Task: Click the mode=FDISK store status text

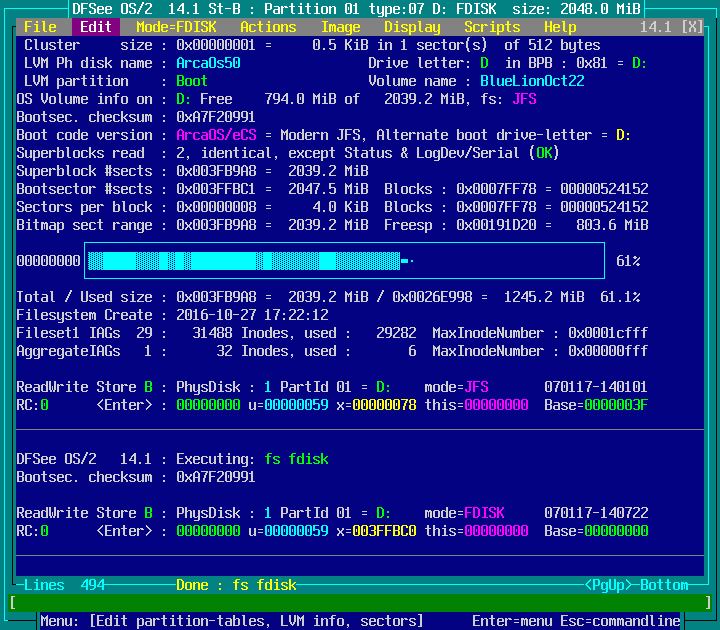Action: click(464, 513)
